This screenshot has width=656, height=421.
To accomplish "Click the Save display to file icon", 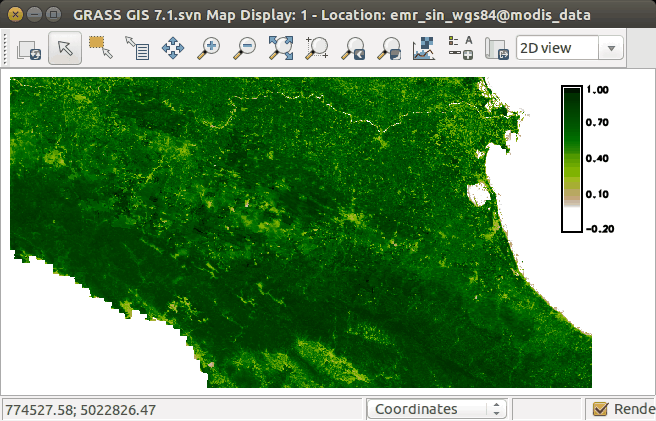I will 495,48.
